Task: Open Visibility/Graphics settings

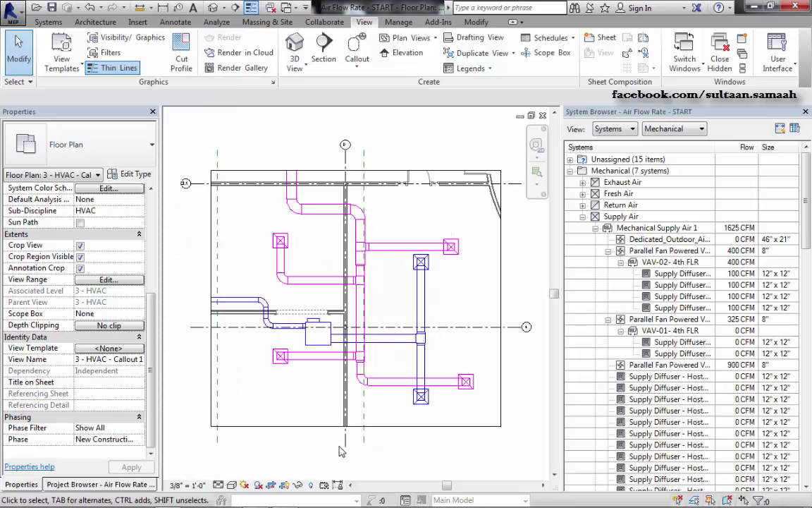Action: [126, 37]
